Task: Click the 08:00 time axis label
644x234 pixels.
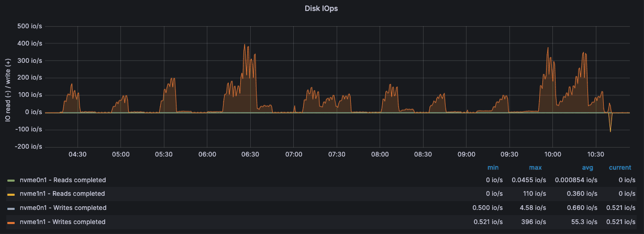Action: (x=380, y=154)
